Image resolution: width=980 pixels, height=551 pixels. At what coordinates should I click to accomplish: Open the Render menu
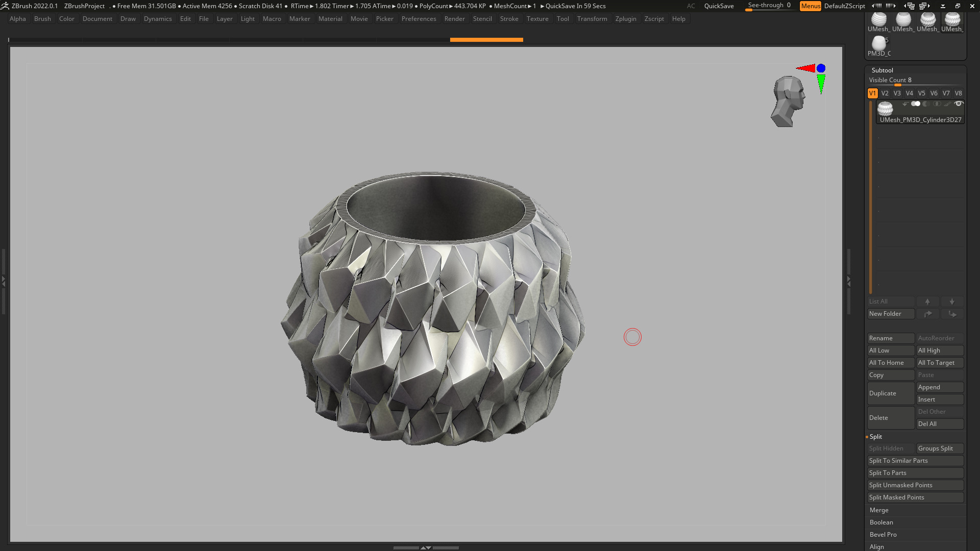(454, 19)
